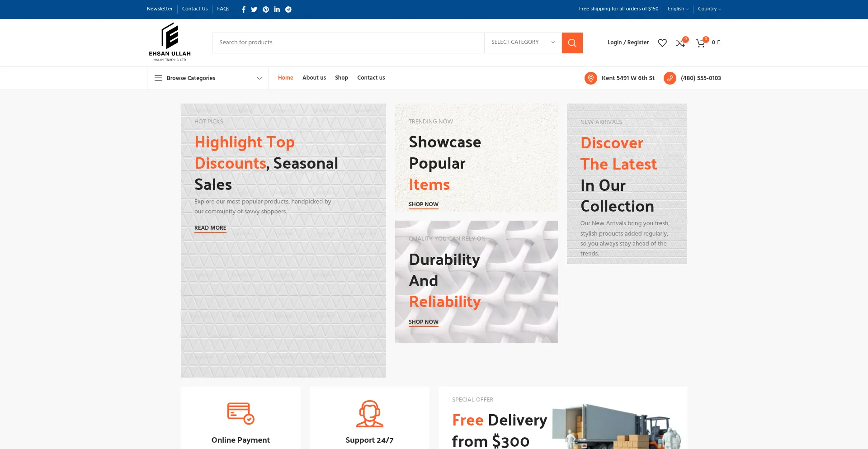Click the orange search magnifier button

[x=572, y=43]
